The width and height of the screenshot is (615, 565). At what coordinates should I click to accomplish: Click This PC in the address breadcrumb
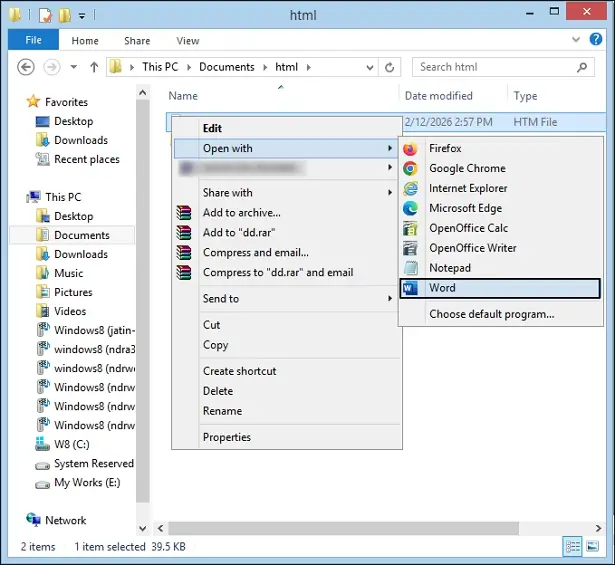point(160,67)
